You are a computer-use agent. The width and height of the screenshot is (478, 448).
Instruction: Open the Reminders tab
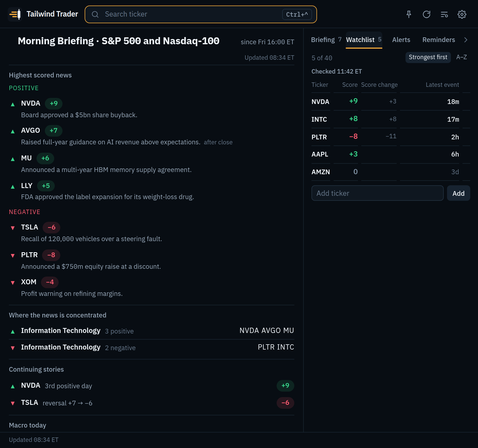pyautogui.click(x=439, y=40)
